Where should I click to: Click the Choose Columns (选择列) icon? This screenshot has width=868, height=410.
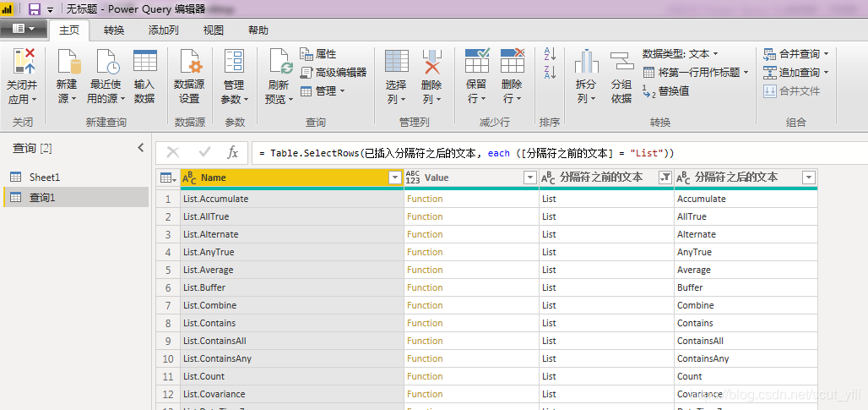[397, 62]
